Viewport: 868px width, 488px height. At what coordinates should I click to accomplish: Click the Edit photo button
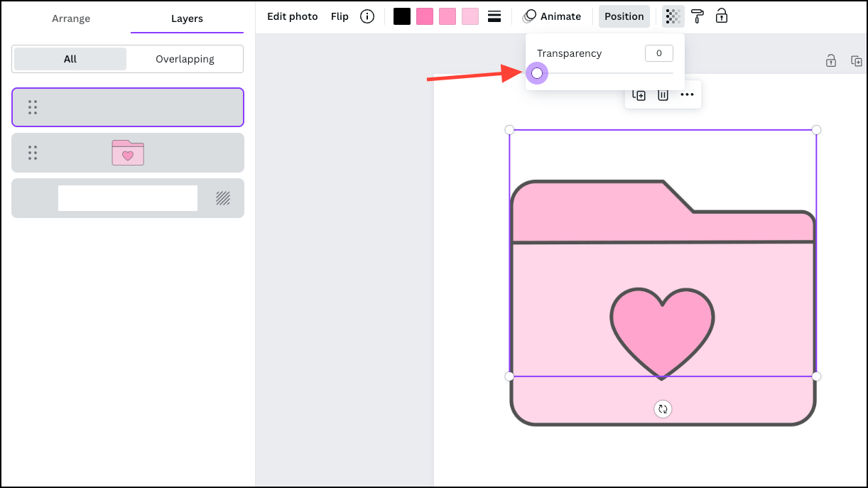pyautogui.click(x=293, y=16)
